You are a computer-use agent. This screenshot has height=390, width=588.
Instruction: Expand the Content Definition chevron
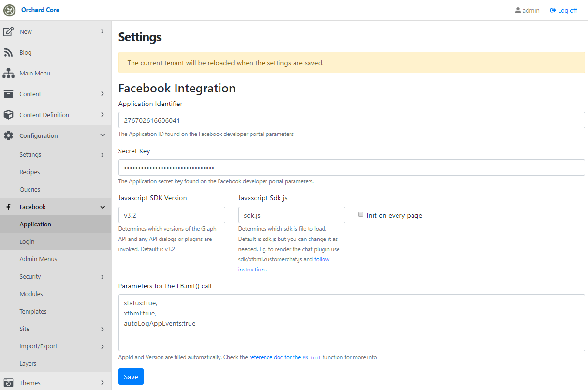tap(103, 115)
